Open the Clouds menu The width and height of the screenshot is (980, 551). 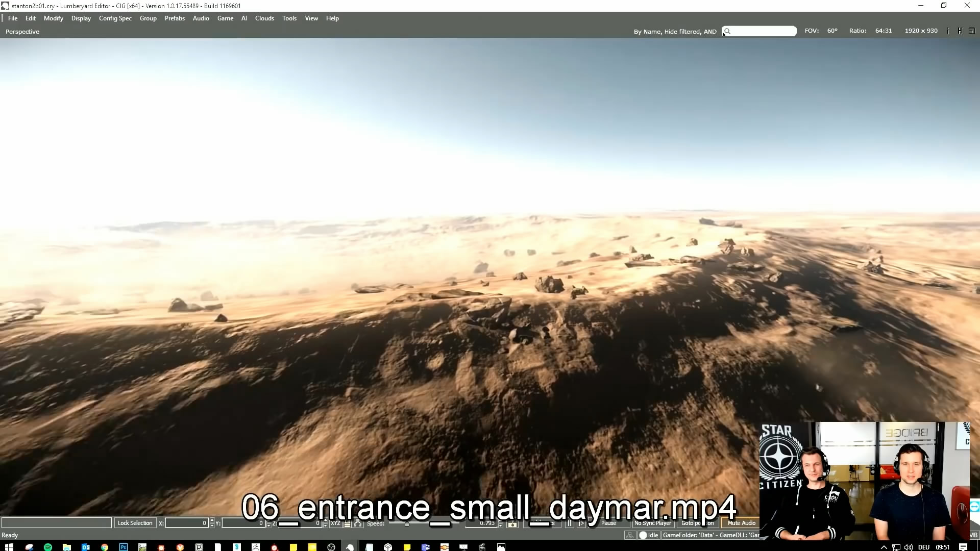(x=264, y=18)
